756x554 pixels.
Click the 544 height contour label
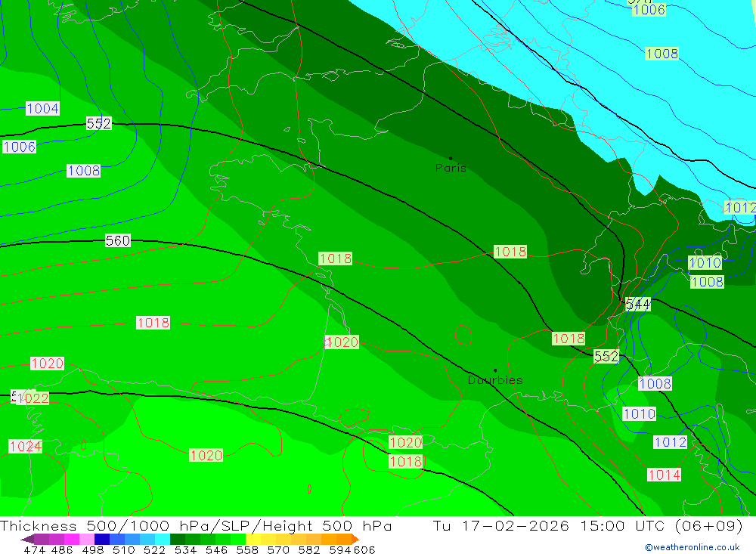[638, 305]
